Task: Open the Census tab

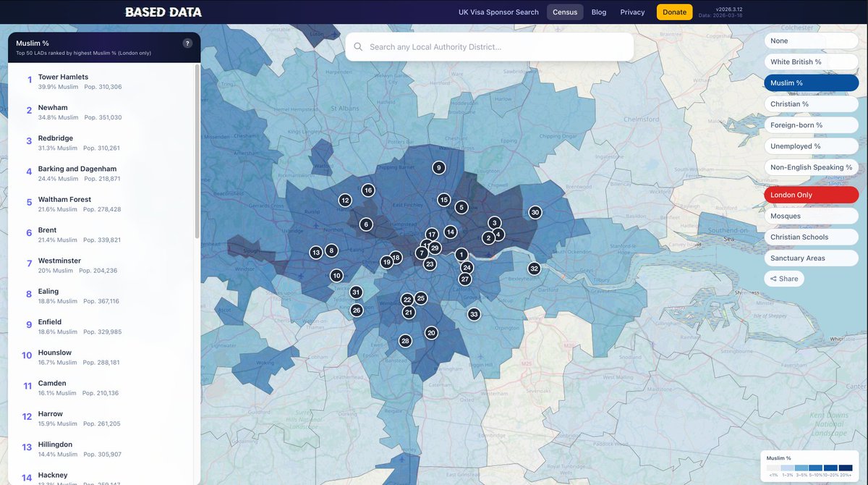Action: [565, 12]
